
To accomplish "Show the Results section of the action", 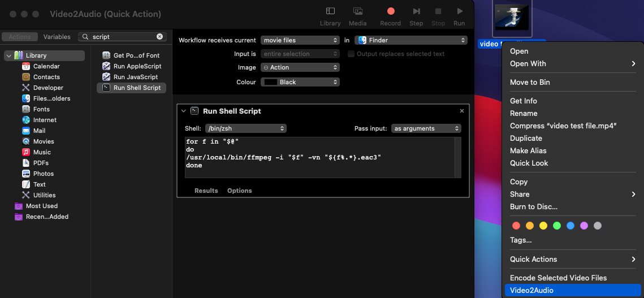I will point(206,191).
